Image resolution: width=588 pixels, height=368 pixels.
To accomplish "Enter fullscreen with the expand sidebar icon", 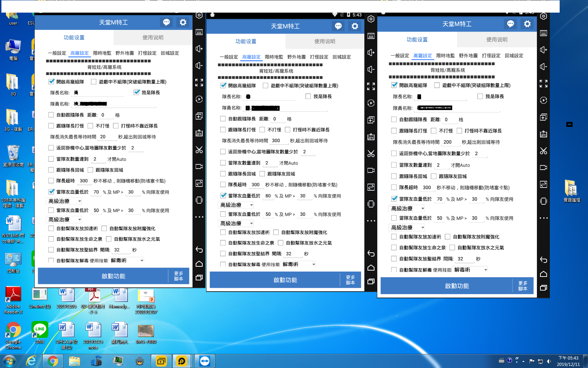I will (x=199, y=83).
